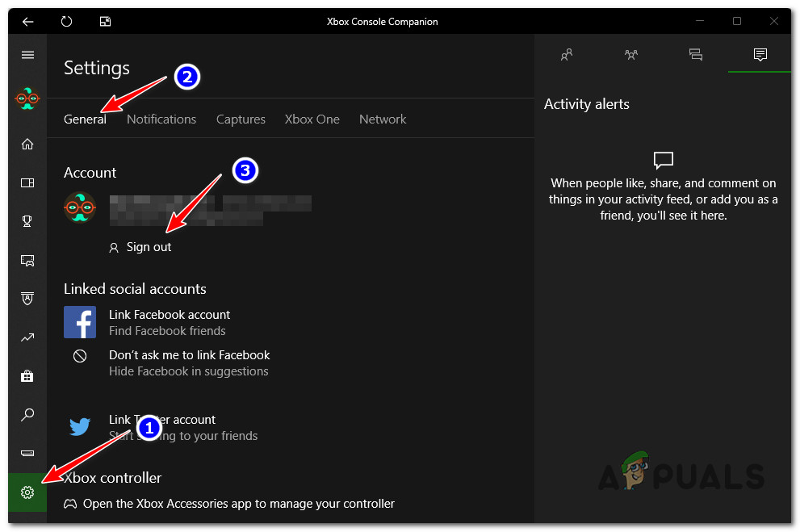800x532 pixels.
Task: Open Achievements trophy icon
Action: click(27, 221)
